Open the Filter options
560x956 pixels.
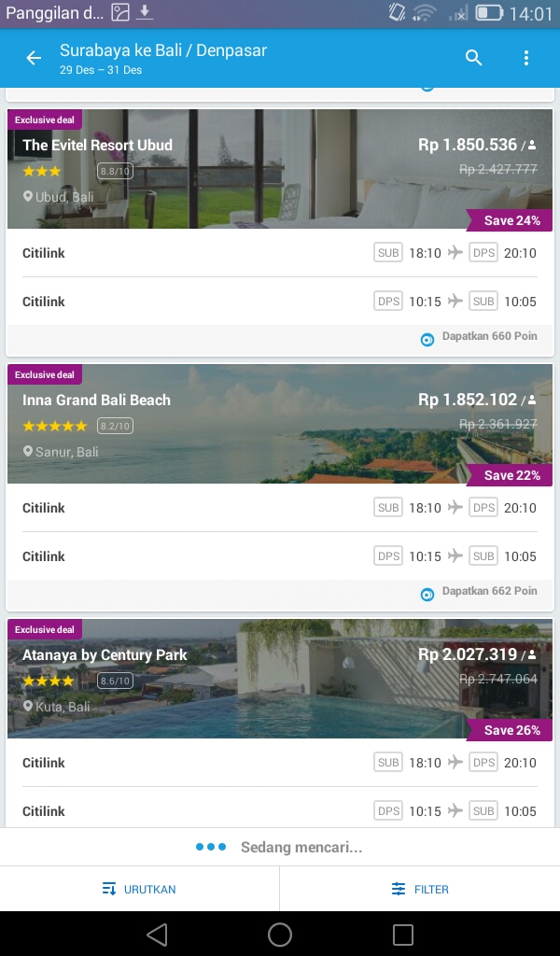(x=420, y=889)
